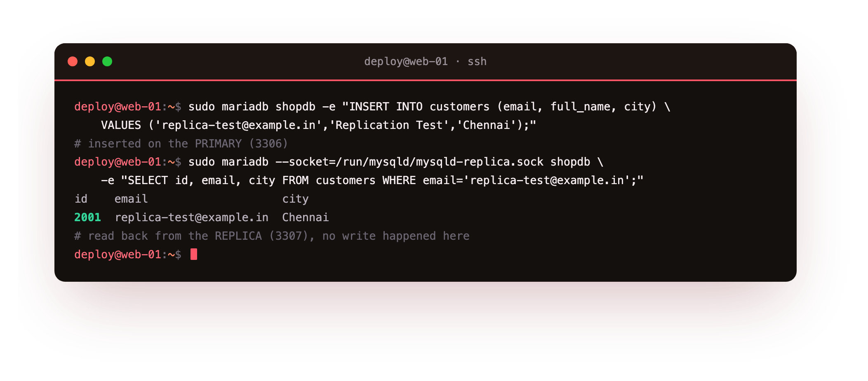This screenshot has height=381, width=868.
Task: Close the terminal with the red button
Action: [73, 61]
